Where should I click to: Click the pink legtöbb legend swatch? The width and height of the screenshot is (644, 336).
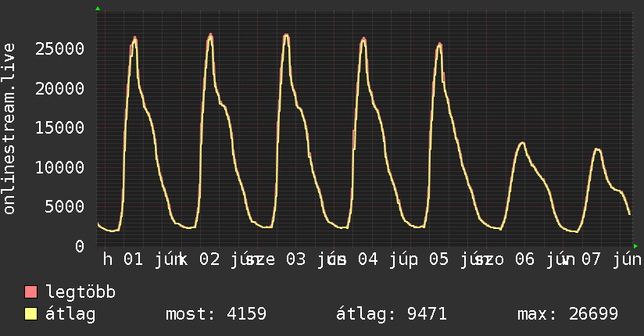(x=30, y=291)
